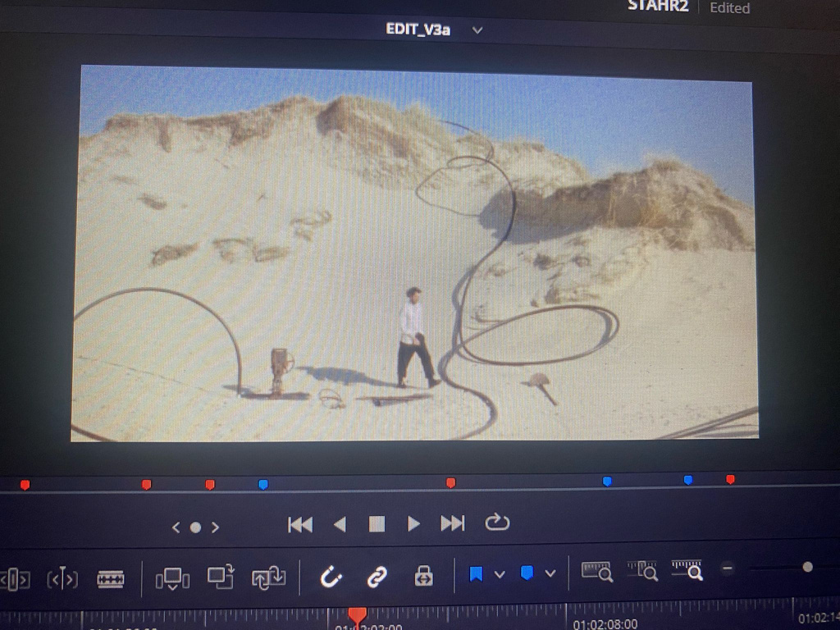Expand the blue flag color dropdown

[x=500, y=574]
